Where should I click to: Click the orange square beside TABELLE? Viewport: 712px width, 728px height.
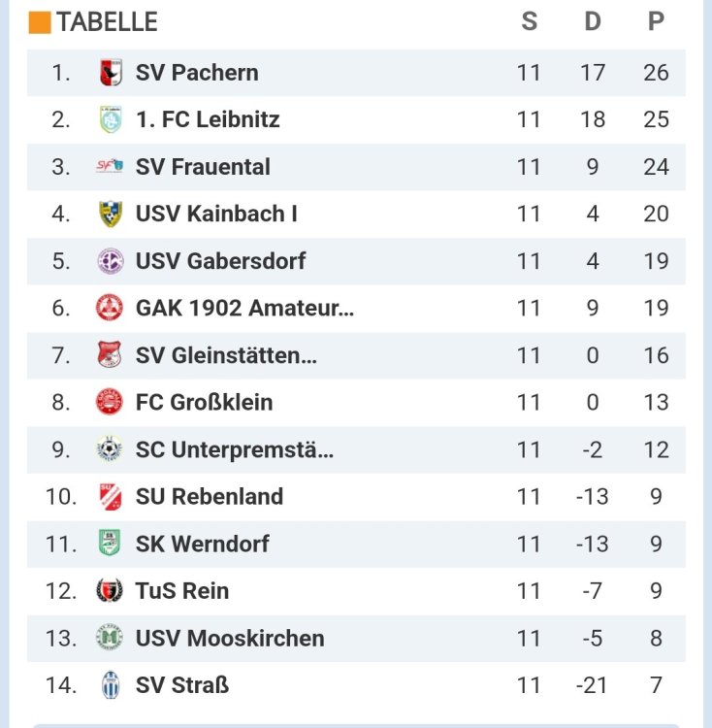coord(40,22)
